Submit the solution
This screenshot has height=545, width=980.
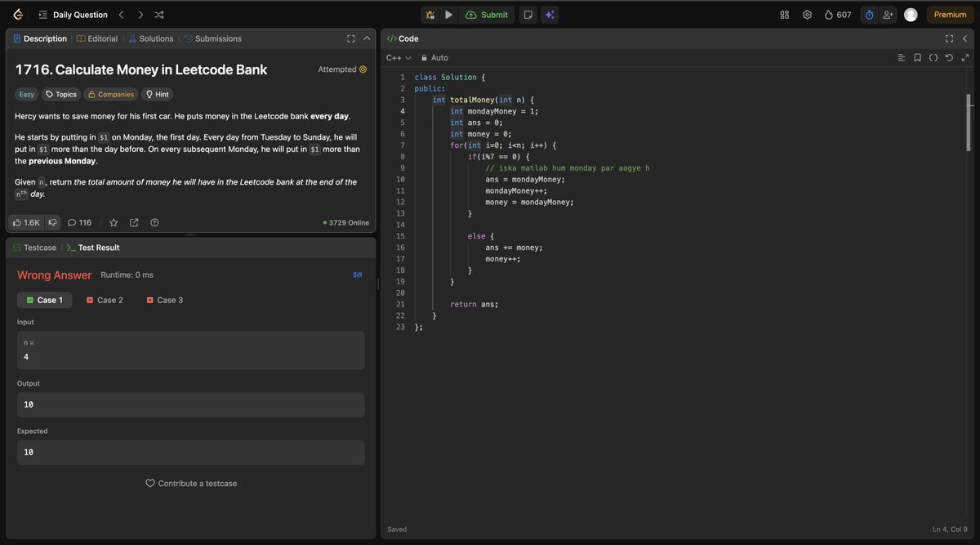tap(487, 15)
